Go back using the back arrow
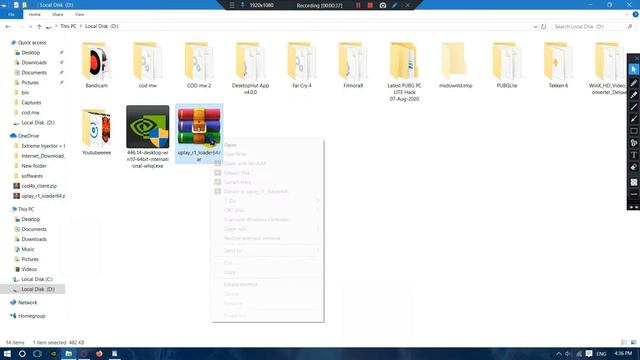This screenshot has height=360, width=640. pyautogui.click(x=8, y=27)
